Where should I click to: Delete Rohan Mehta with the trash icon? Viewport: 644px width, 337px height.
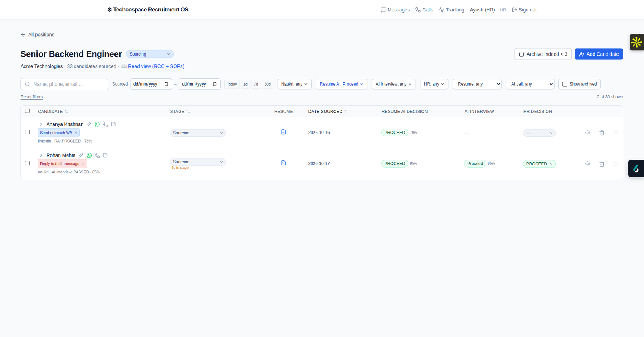pos(602,164)
